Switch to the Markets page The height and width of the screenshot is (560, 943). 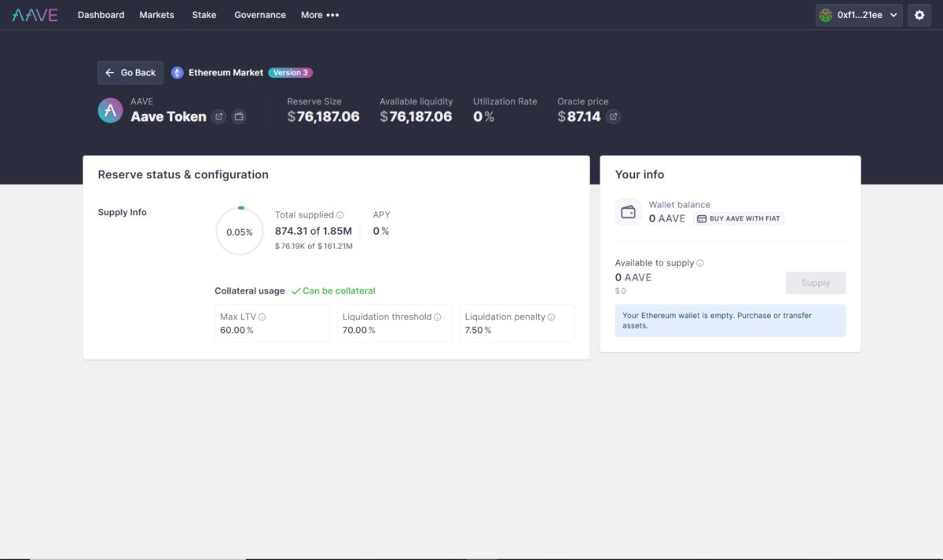click(x=156, y=14)
